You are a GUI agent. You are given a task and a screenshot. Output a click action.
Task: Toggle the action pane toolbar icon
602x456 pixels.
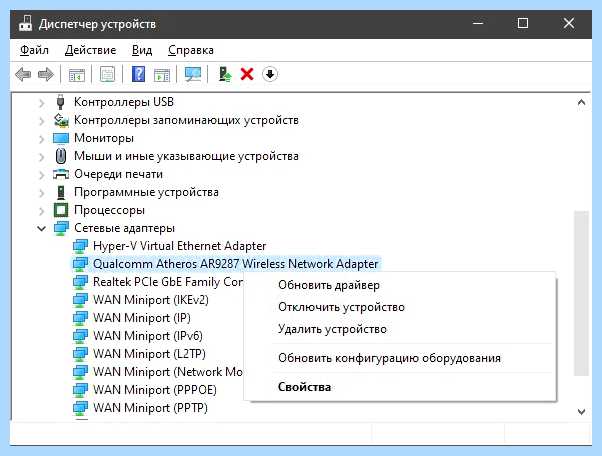pos(162,74)
